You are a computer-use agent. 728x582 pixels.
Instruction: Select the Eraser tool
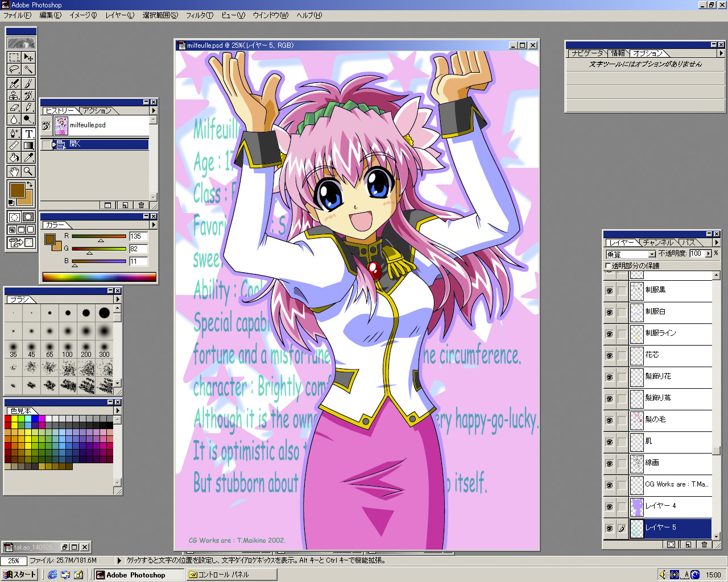click(14, 107)
